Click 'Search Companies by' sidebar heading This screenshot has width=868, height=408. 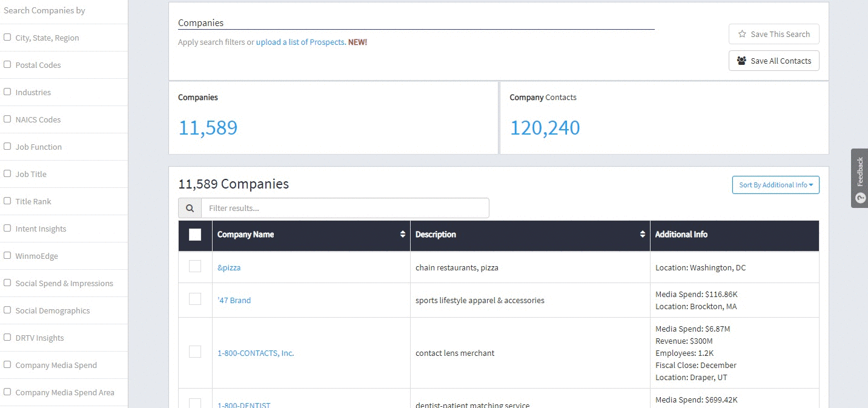click(44, 10)
